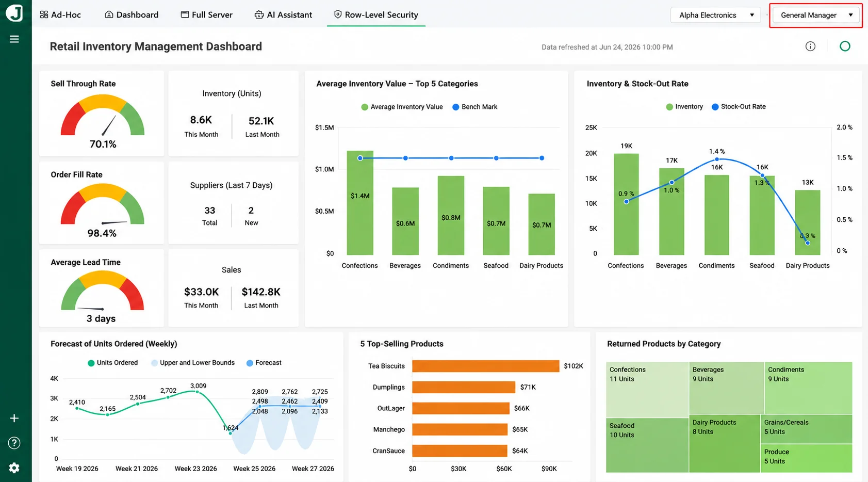Click the 52.1K Last Month inventory value
Viewport: 868px width, 482px height.
tap(261, 121)
